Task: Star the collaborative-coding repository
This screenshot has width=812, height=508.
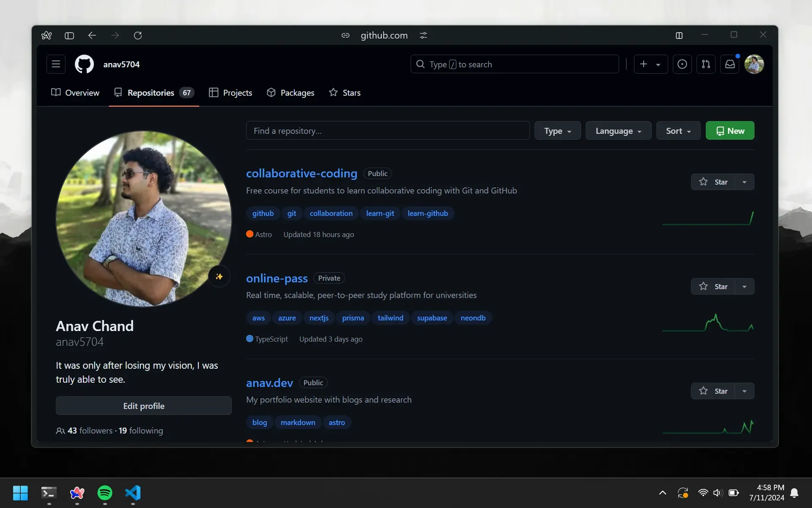Action: tap(713, 182)
